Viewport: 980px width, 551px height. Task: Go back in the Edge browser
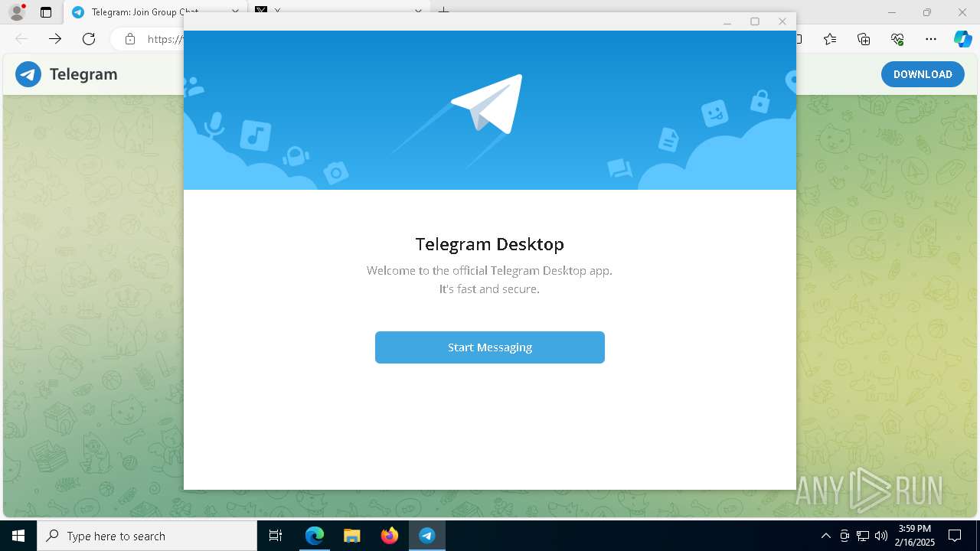pos(21,39)
